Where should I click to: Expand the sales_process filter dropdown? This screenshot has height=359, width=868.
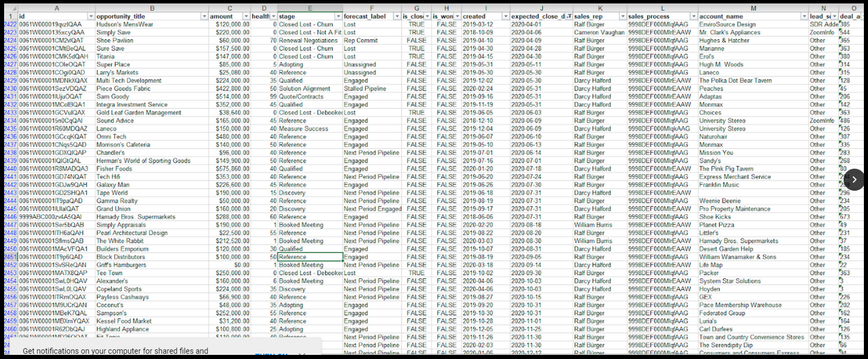tap(692, 16)
